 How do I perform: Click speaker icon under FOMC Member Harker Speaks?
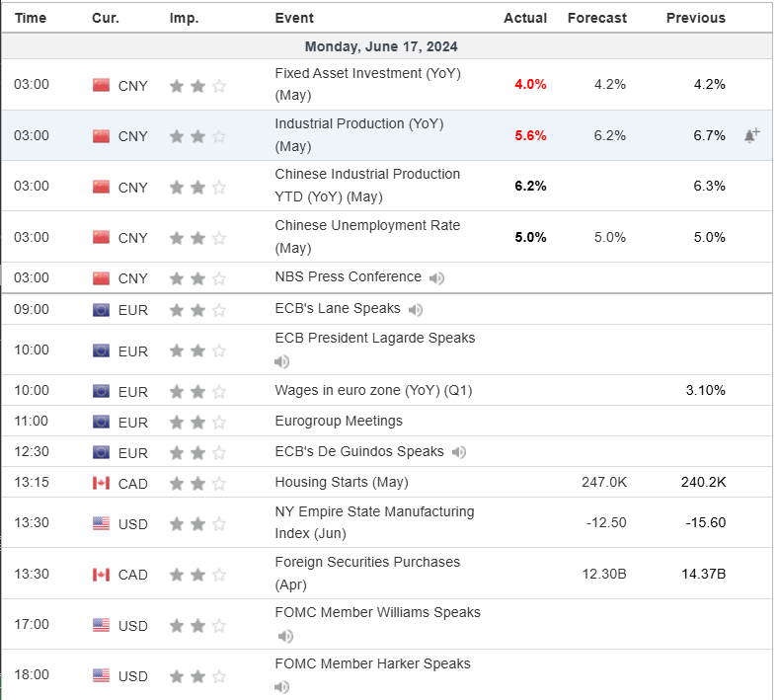point(281,687)
